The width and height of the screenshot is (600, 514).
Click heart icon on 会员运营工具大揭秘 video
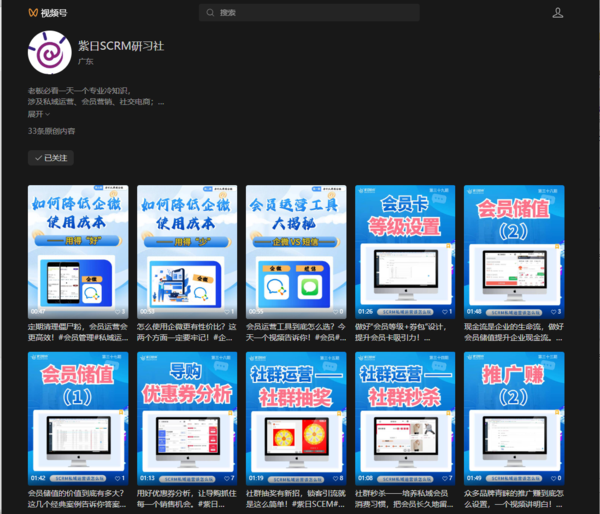[x=336, y=312]
